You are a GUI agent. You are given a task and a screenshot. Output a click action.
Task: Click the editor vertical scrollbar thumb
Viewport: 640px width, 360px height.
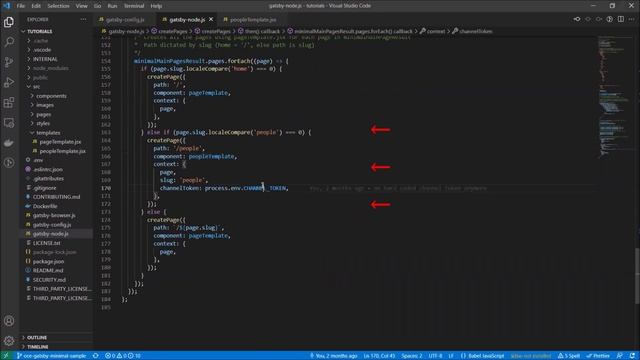click(x=637, y=276)
